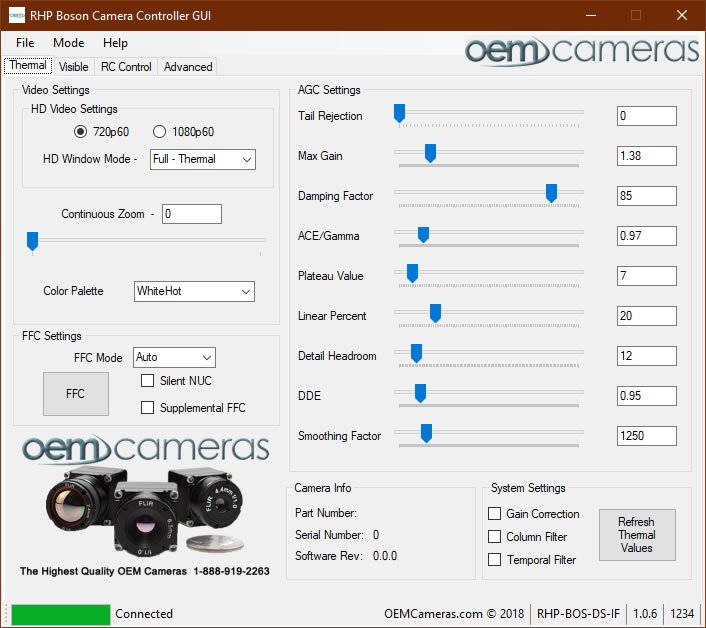This screenshot has height=628, width=706.
Task: Click the phone number 1-888-919-2263 text
Action: [x=231, y=571]
